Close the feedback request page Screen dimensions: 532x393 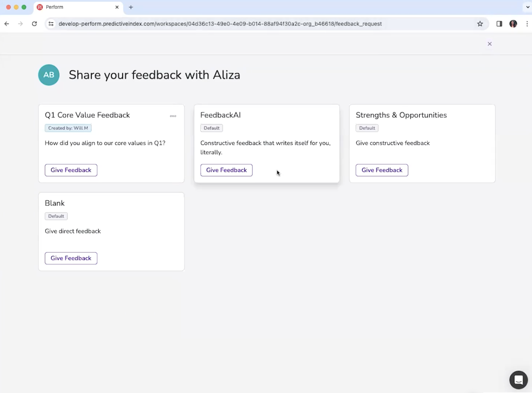click(490, 44)
